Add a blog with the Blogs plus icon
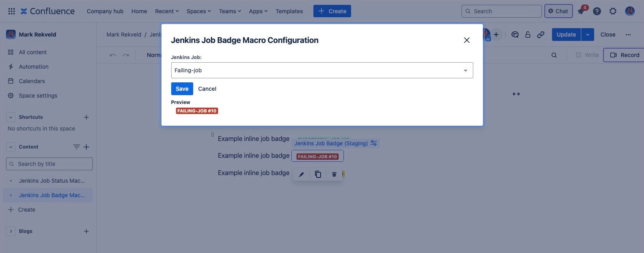 86,231
